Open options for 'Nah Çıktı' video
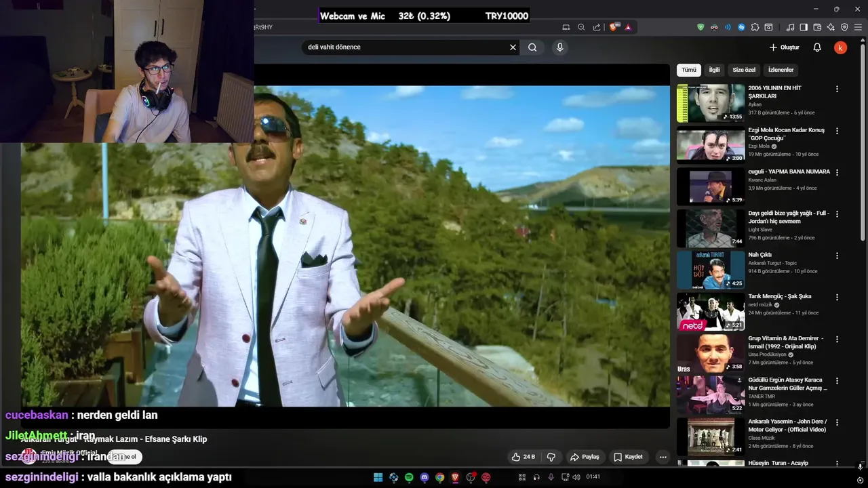This screenshot has height=488, width=868. [x=837, y=256]
